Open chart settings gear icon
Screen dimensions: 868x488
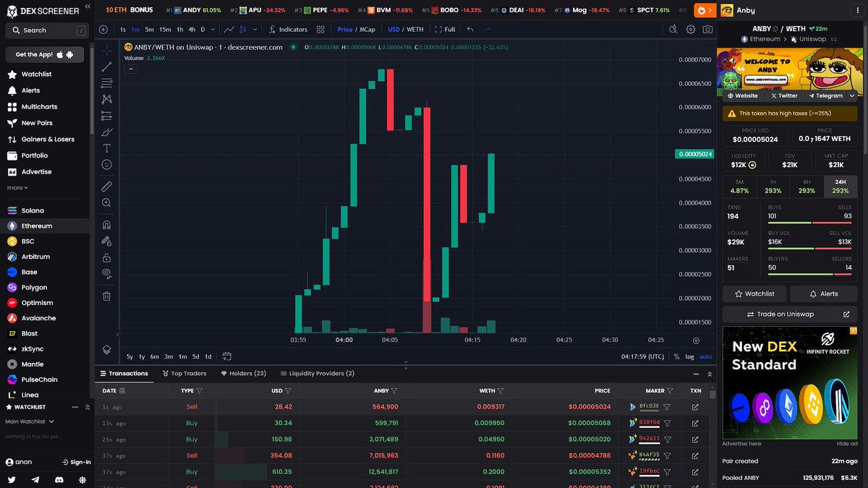tap(691, 30)
